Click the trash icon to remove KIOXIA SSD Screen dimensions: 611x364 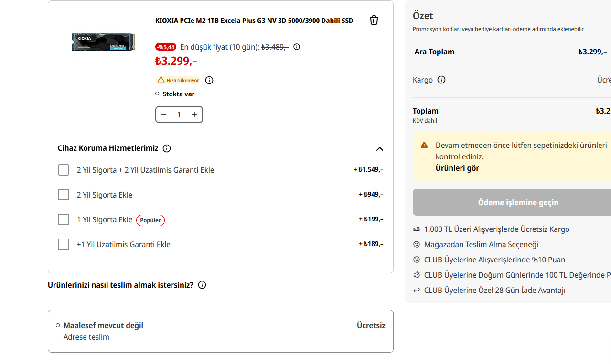(x=374, y=20)
